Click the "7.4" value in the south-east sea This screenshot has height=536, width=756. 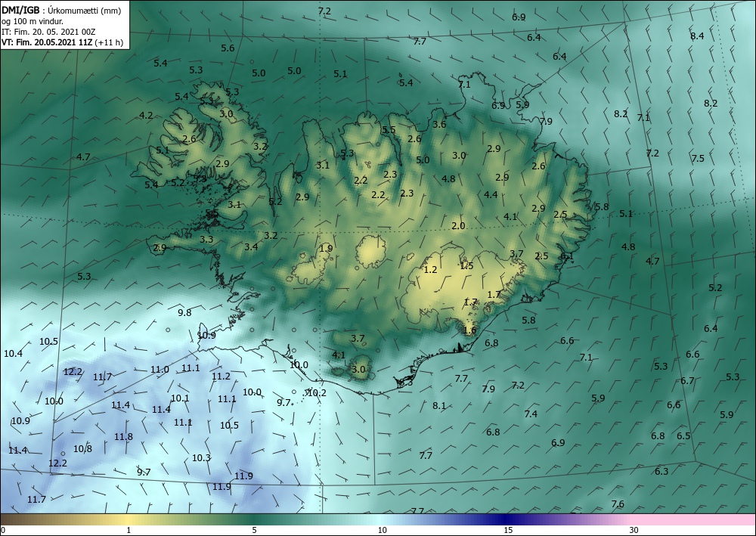point(531,414)
